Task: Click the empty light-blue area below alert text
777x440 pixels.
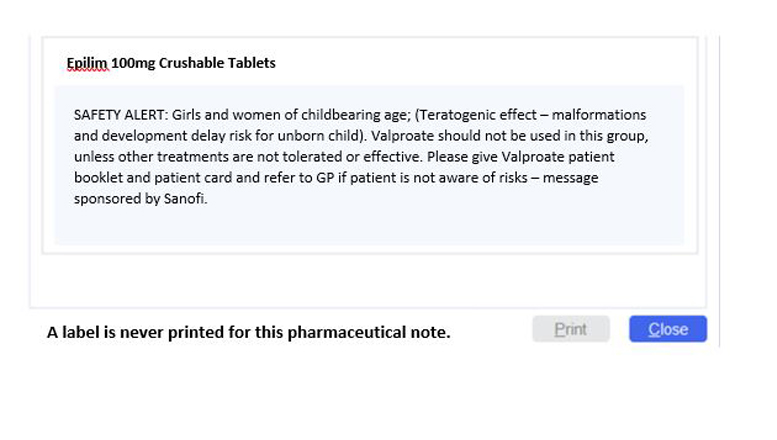Action: [369, 226]
